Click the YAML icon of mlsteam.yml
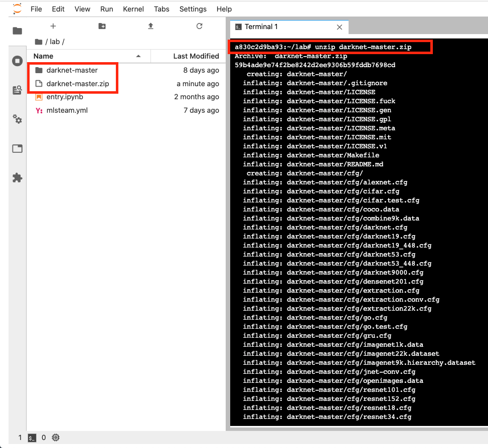The width and height of the screenshot is (488, 448). coord(39,110)
